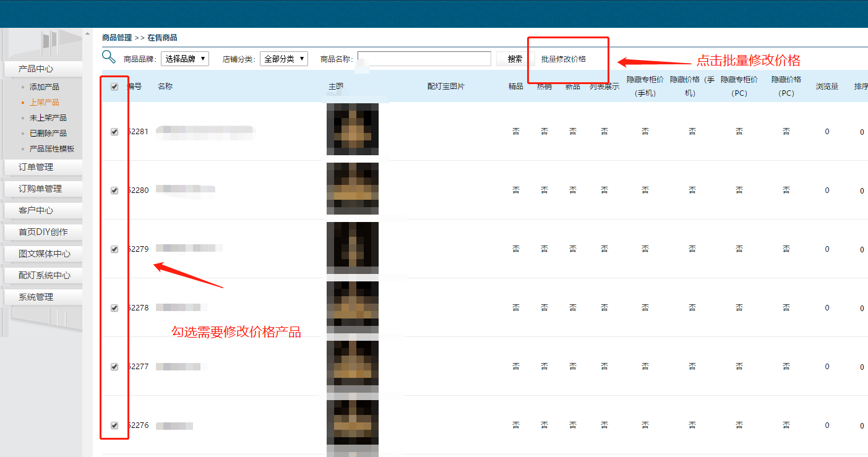Screen dimensions: 868x457
Task: Open 首页DIY创作 menu section
Action: click(x=43, y=232)
